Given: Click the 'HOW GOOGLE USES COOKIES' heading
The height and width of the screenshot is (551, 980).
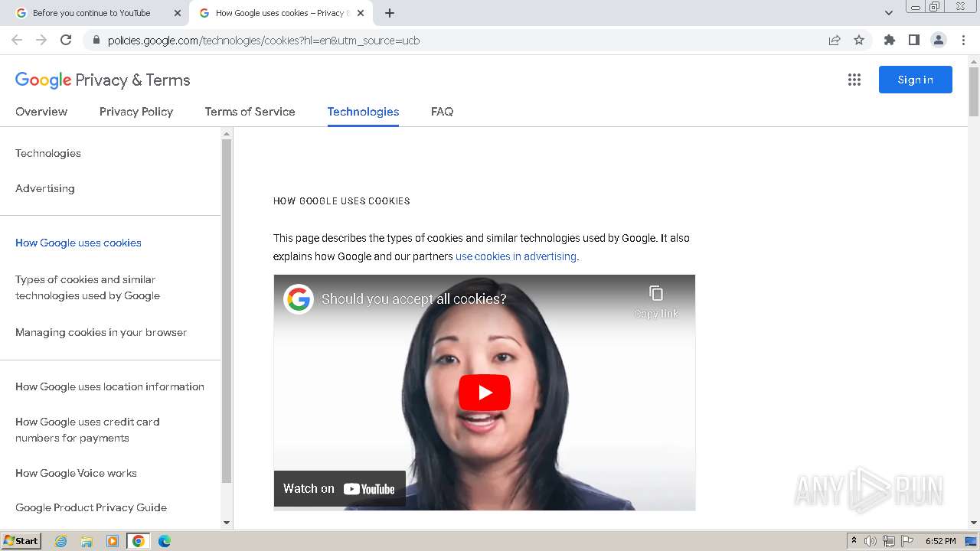Looking at the screenshot, I should tap(341, 201).
